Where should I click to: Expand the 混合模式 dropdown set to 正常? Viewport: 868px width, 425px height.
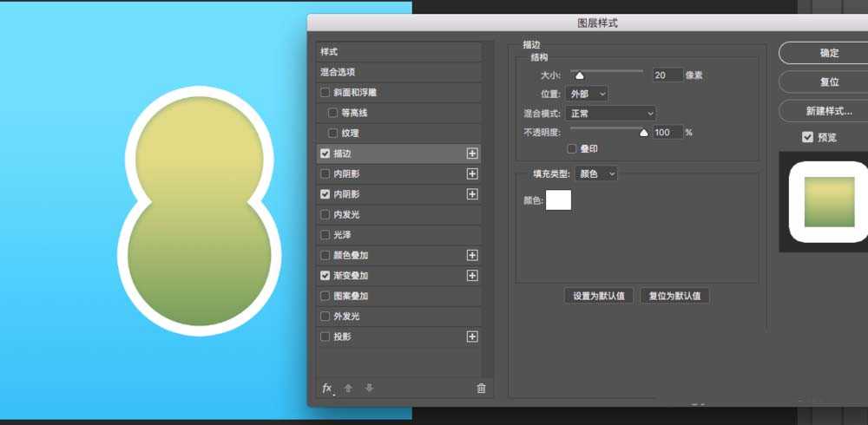click(x=610, y=113)
